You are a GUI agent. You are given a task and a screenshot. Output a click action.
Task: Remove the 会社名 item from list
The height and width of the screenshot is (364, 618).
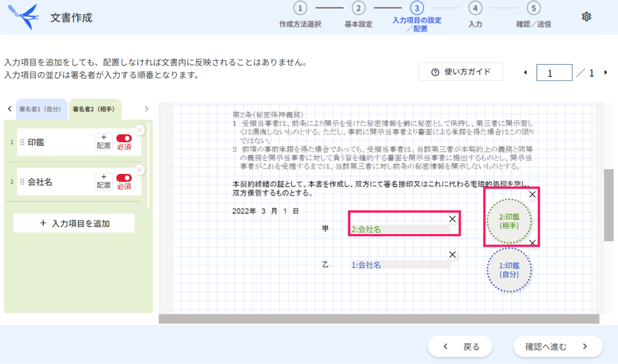point(139,170)
